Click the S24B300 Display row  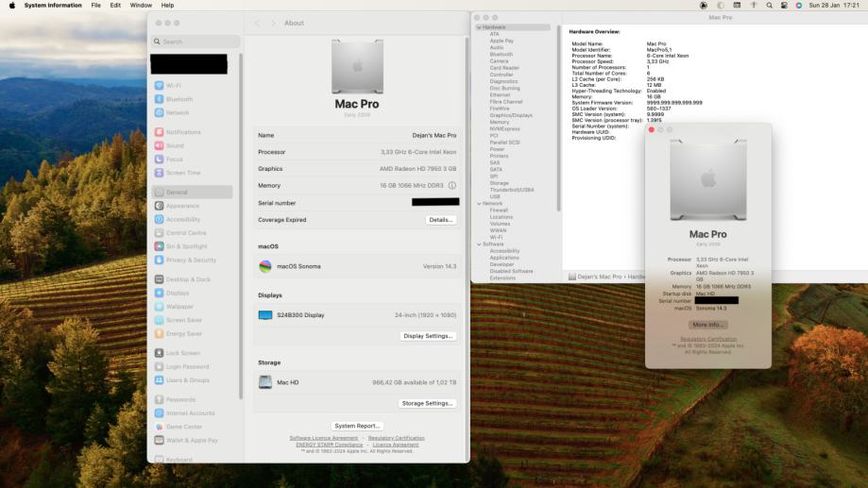point(357,315)
